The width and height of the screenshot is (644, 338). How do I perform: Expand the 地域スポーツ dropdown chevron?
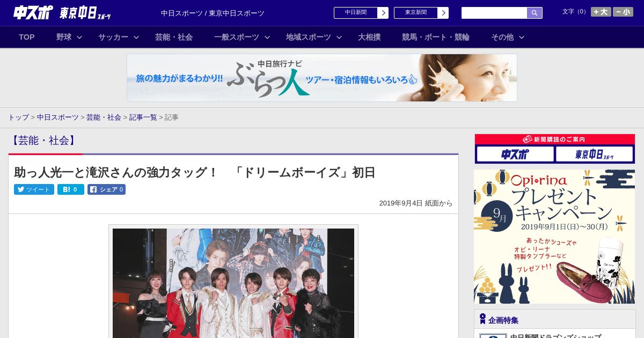pos(339,37)
